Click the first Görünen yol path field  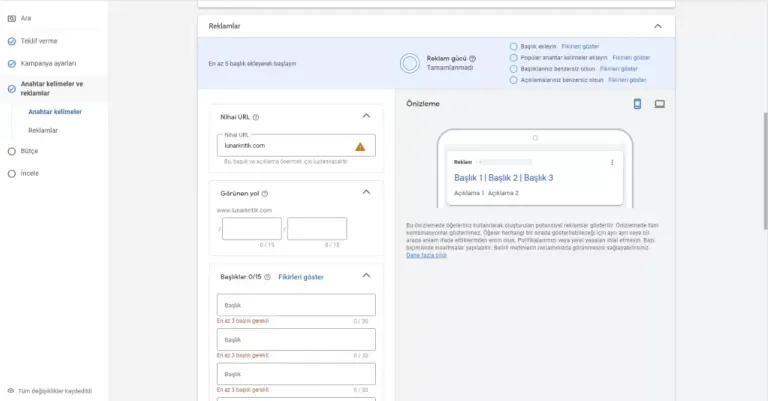point(252,229)
